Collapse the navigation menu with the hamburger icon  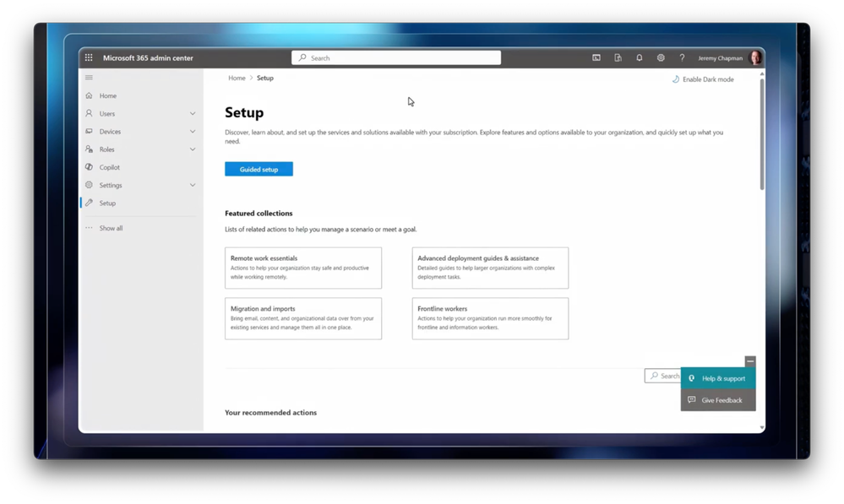(89, 78)
